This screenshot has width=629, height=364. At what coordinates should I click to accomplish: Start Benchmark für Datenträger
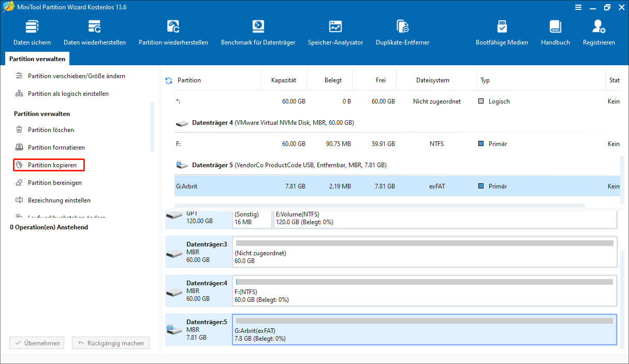[258, 33]
